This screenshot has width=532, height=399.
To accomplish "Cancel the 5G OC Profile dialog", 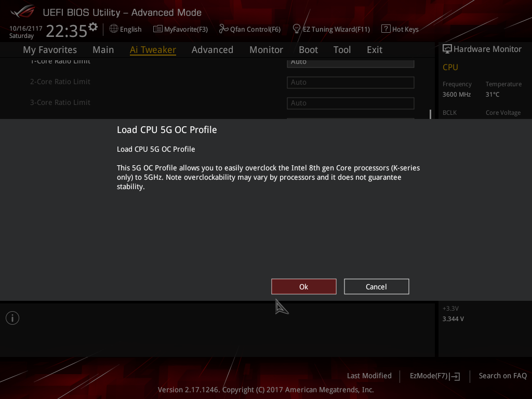I will [376, 287].
